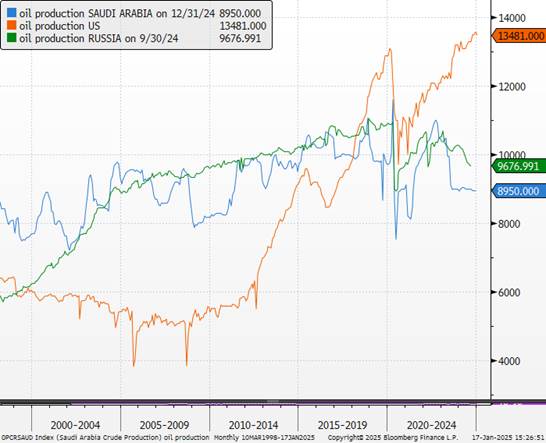The width and height of the screenshot is (546, 443).
Task: Click the 2020-2024 x-axis period label
Action: pos(431,425)
